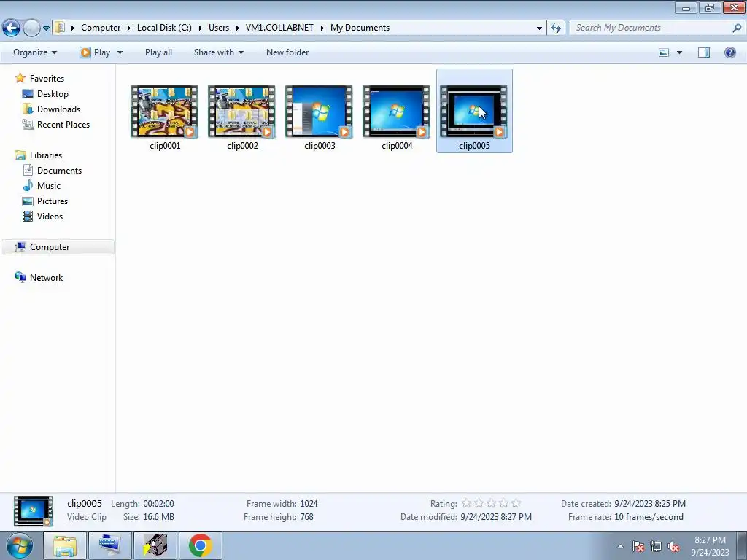Open recent pages dropdown beside Forward
The width and height of the screenshot is (747, 560).
tap(46, 28)
